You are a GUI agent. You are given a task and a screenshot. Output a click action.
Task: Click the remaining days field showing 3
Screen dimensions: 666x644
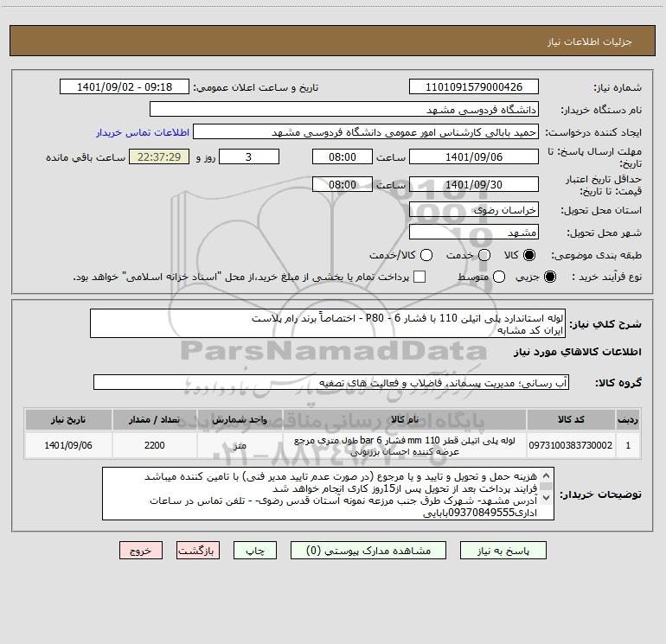point(249,156)
